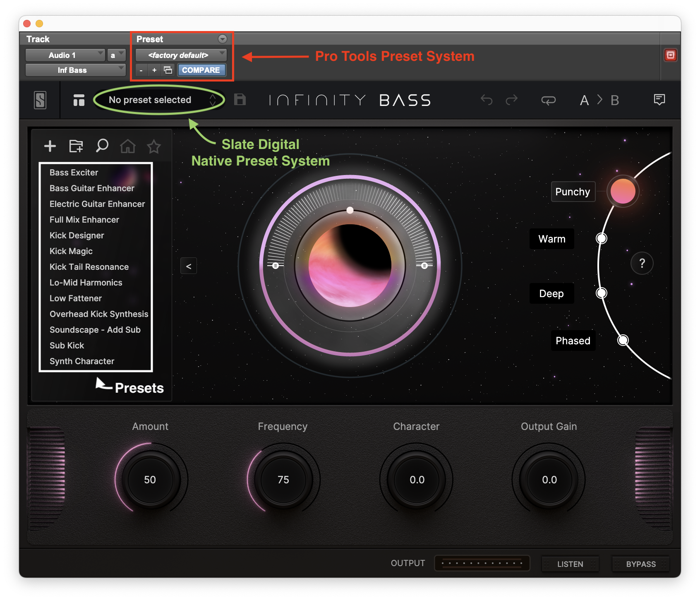Click the Deep label

(551, 293)
